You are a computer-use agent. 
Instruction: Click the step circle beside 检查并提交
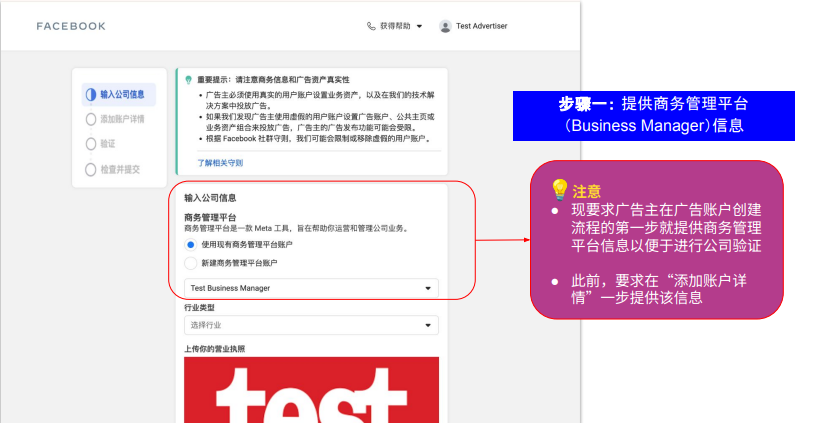[x=91, y=169]
